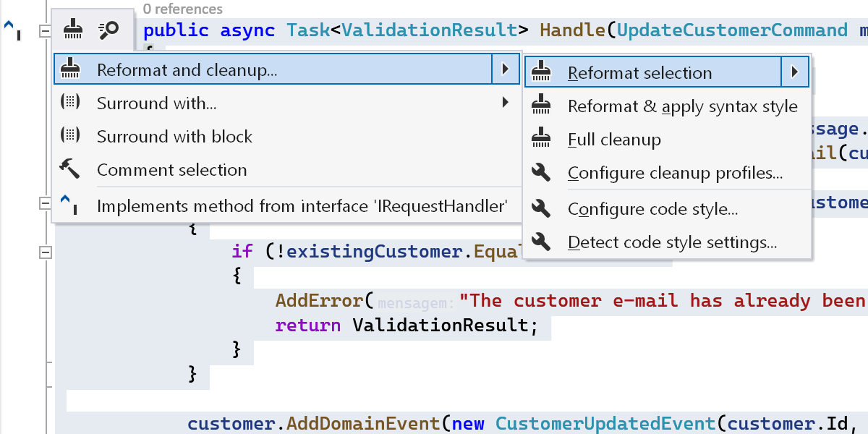Image resolution: width=868 pixels, height=434 pixels.
Task: Click 0 references CodeLens link
Action: click(x=183, y=9)
